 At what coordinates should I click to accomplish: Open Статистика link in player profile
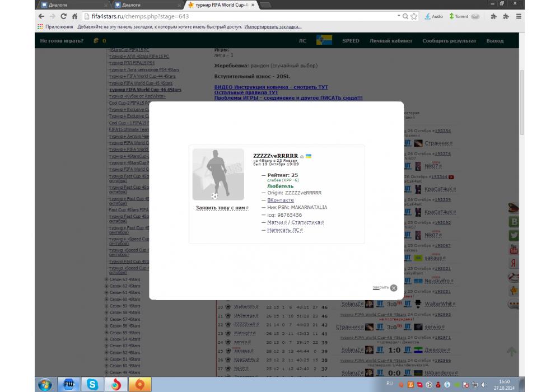click(306, 222)
